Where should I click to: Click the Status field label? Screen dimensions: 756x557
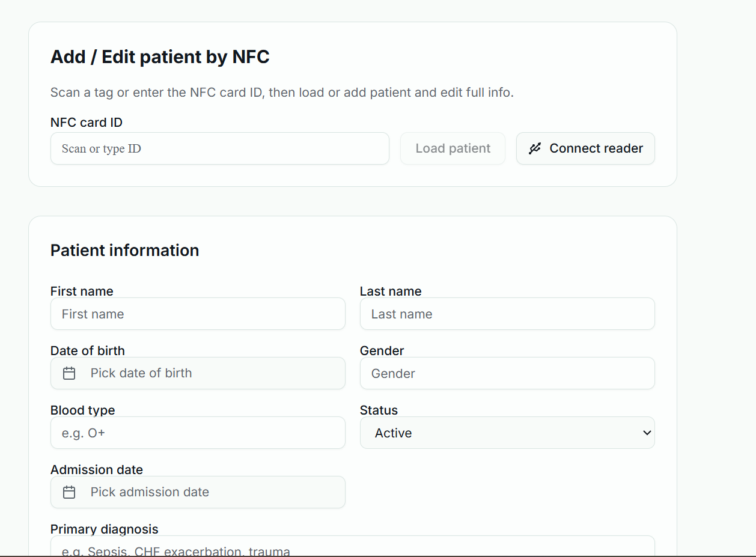(x=379, y=410)
